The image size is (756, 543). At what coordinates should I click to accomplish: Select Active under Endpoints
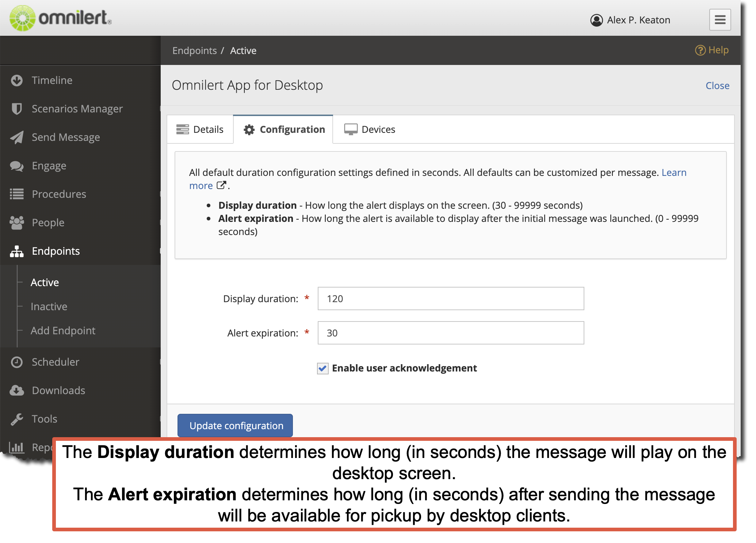pyautogui.click(x=45, y=282)
